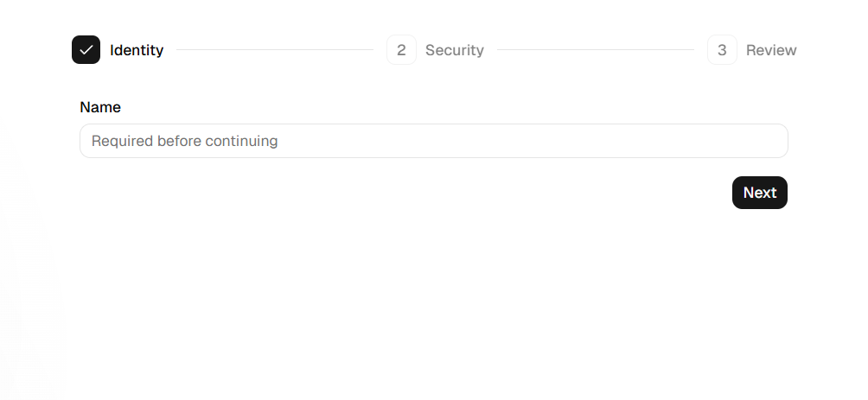Open the Identity step label
The width and height of the screenshot is (868, 400).
point(137,50)
